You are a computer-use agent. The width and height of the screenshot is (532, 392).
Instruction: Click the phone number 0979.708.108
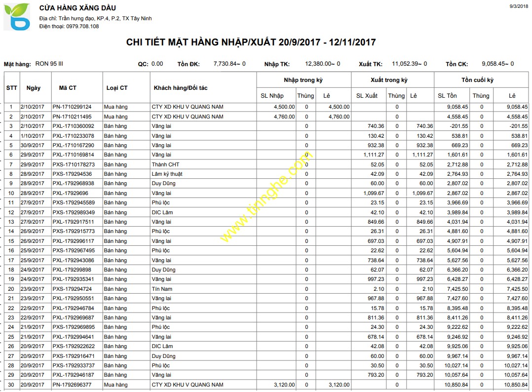pyautogui.click(x=82, y=27)
